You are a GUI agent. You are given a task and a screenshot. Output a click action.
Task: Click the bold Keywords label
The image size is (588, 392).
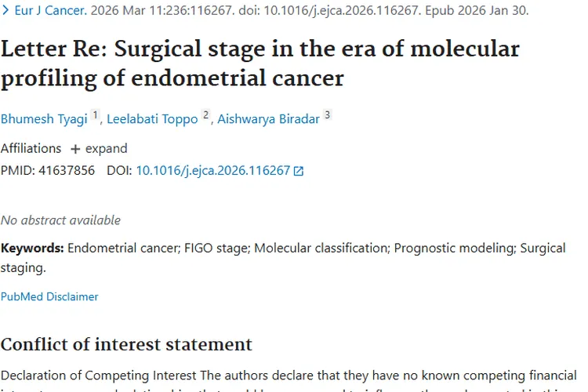coord(32,248)
